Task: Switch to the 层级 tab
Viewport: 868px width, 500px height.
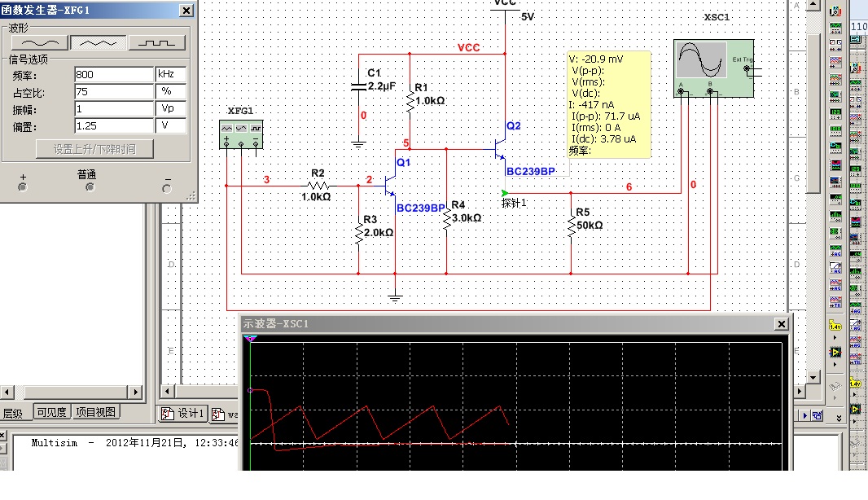Action: click(x=13, y=413)
